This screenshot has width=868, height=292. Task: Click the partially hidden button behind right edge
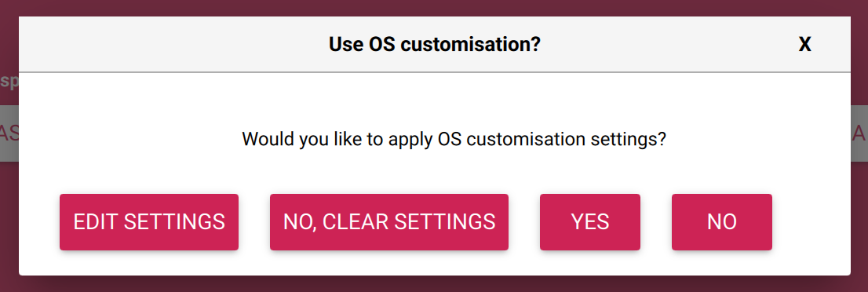point(859,133)
